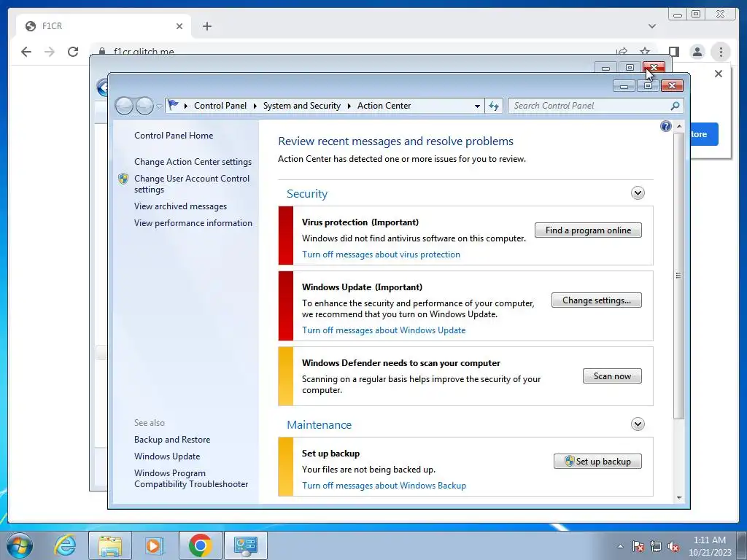This screenshot has height=560, width=747.
Task: Go back in Control Panel navigation
Action: click(x=124, y=106)
